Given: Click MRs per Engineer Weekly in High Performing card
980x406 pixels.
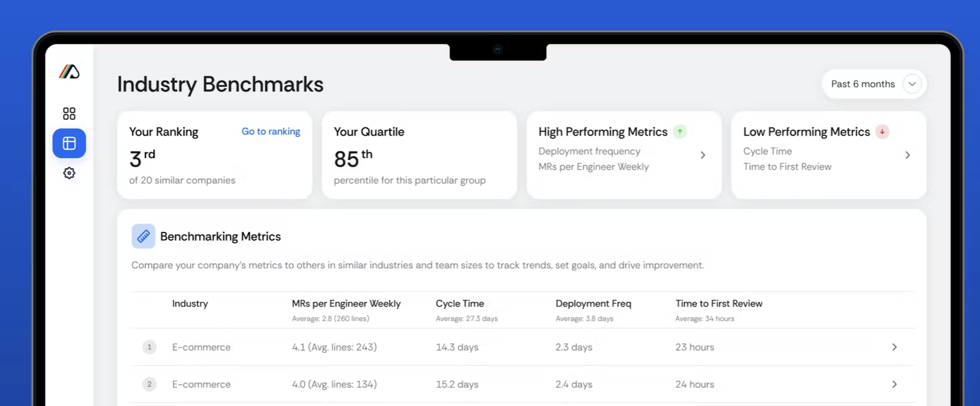Looking at the screenshot, I should [594, 167].
